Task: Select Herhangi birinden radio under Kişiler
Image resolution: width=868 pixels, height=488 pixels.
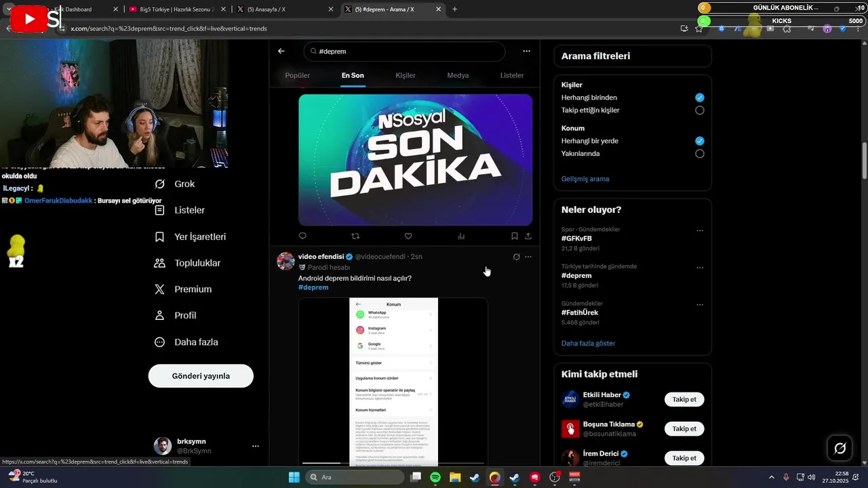Action: 700,98
